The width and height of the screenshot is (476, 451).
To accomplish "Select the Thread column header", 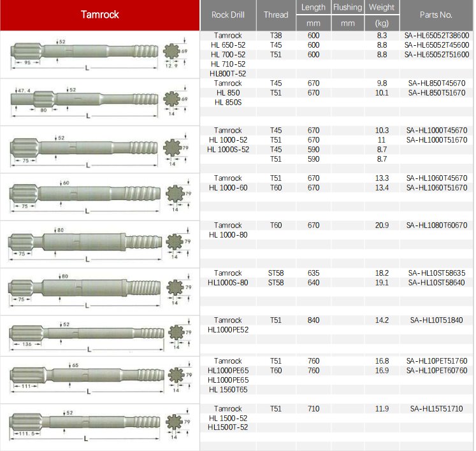I will [x=276, y=15].
